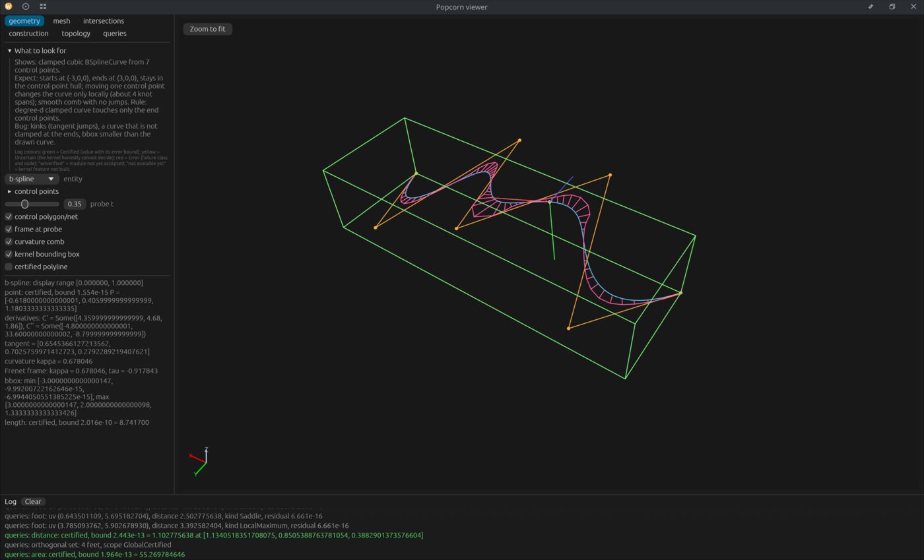Click the yellow app icon in title bar
924x560 pixels.
click(x=8, y=7)
